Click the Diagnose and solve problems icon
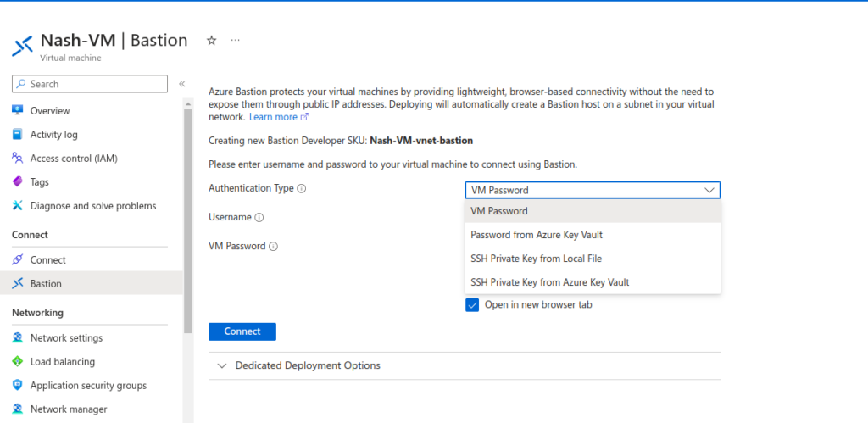The width and height of the screenshot is (868, 423). [17, 206]
